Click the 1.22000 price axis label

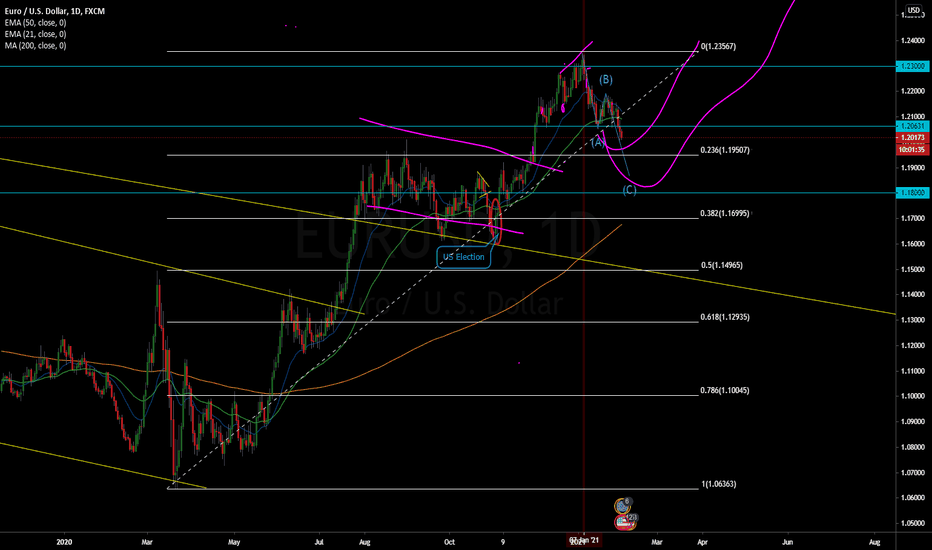tap(912, 91)
